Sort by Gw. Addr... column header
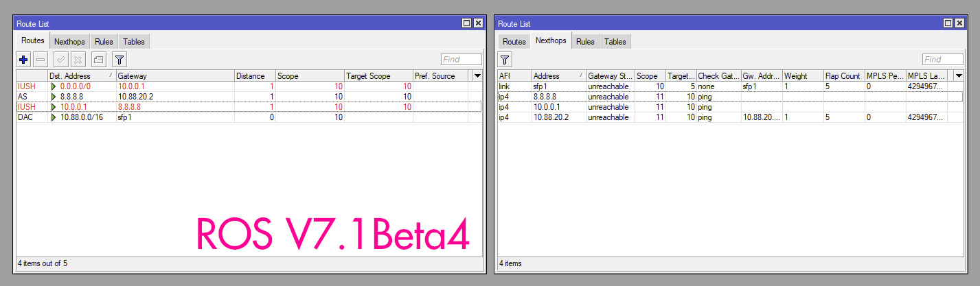 pyautogui.click(x=762, y=75)
